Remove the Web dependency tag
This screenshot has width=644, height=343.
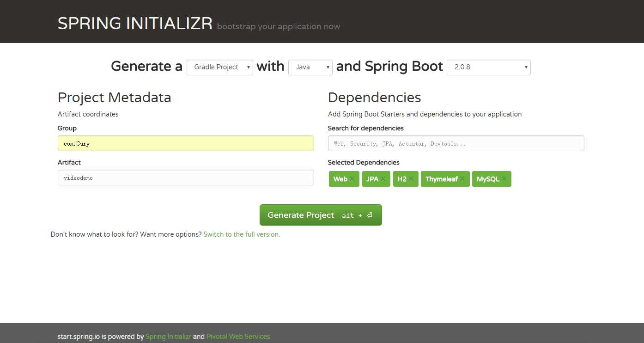point(352,179)
